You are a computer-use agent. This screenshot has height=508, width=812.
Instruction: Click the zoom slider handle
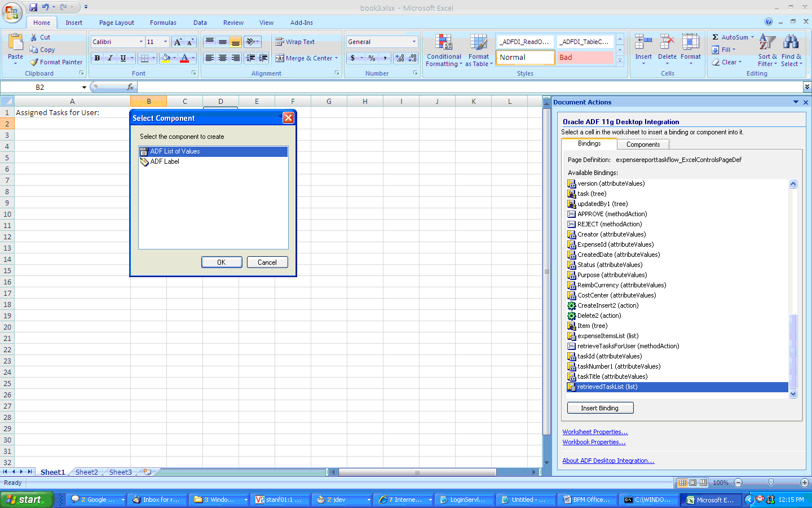(x=771, y=483)
